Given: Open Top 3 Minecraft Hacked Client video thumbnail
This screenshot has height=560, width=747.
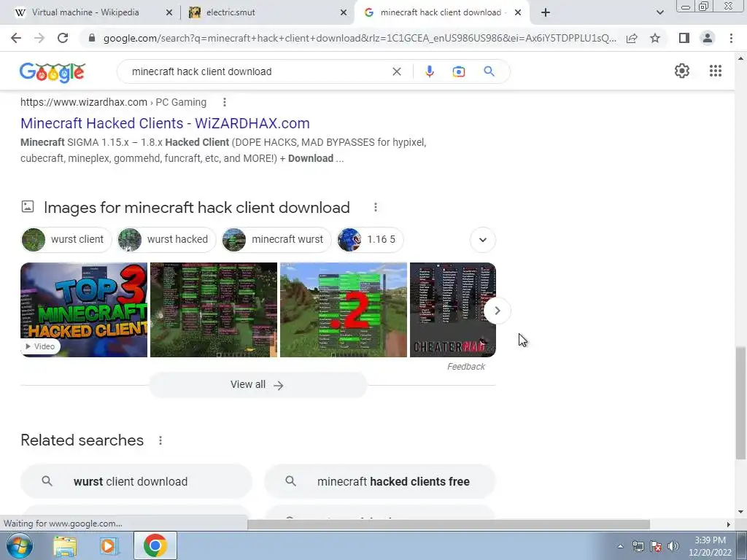Looking at the screenshot, I should click(x=84, y=310).
